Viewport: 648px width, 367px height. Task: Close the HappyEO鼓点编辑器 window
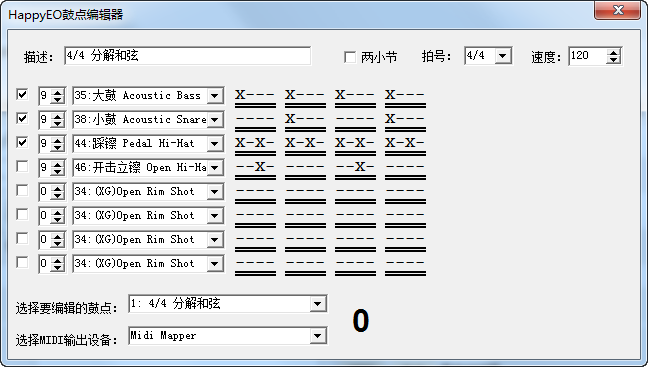(617, 10)
